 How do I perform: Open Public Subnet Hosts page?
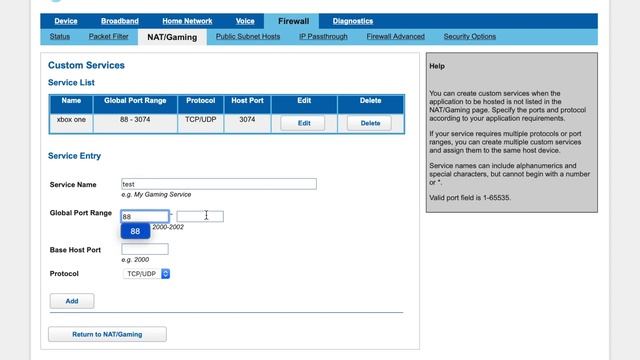click(x=248, y=36)
